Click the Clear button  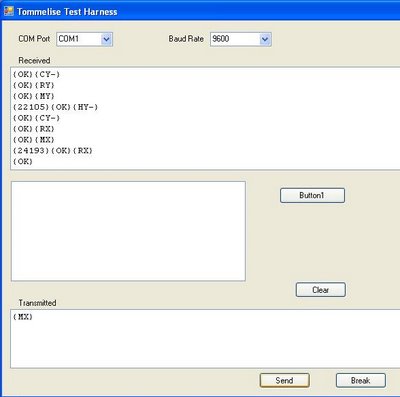[x=321, y=290]
